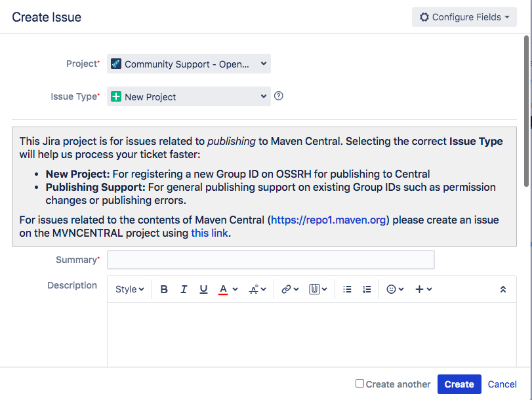This screenshot has height=400, width=532.
Task: Click the gear icon in Configure Fields
Action: tap(424, 17)
